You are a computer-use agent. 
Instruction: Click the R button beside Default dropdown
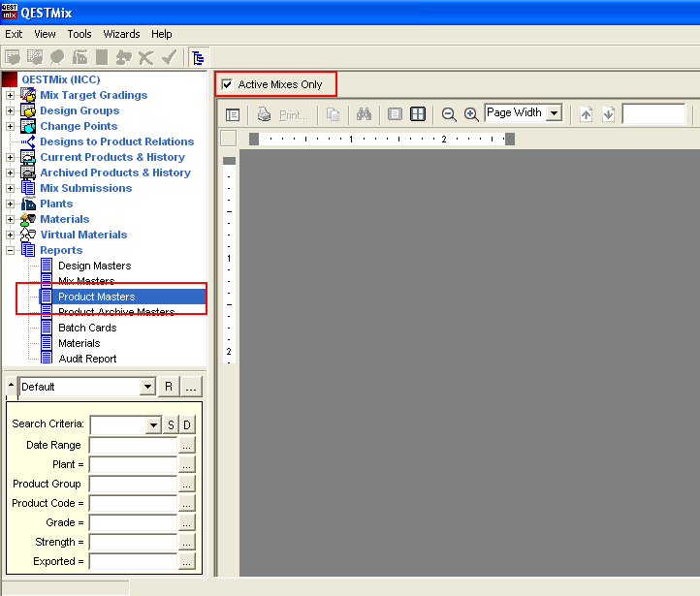click(x=168, y=387)
